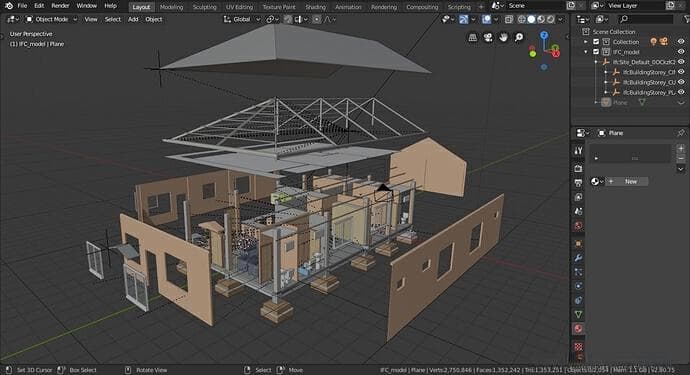Switch to the UV Editing workspace tab
The image size is (690, 375).
coord(239,7)
